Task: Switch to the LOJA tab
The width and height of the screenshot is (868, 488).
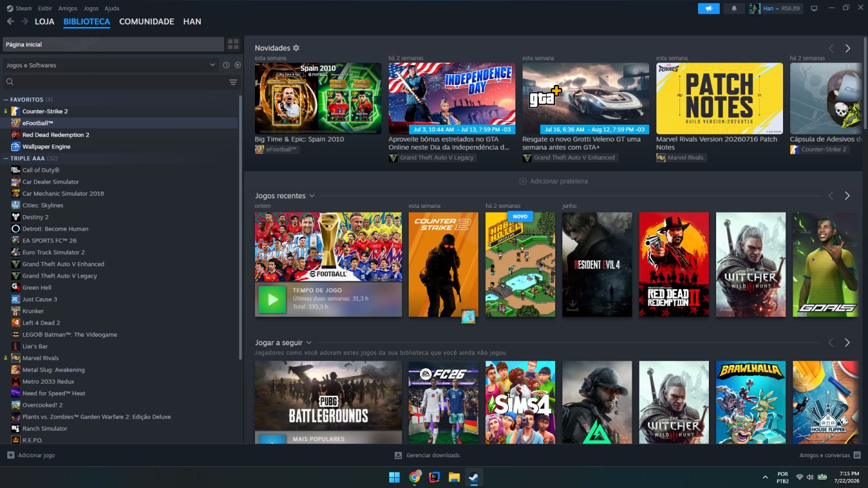Action: coord(45,22)
